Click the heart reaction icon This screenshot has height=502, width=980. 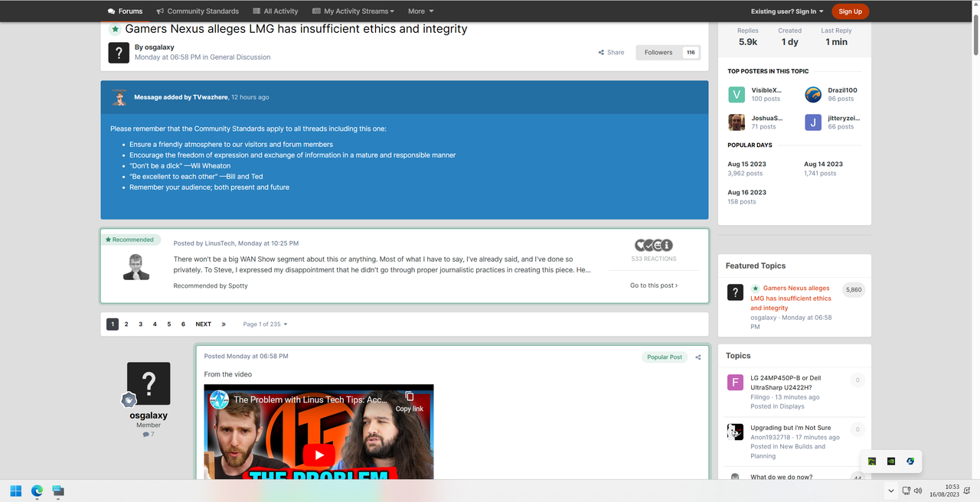tap(641, 245)
